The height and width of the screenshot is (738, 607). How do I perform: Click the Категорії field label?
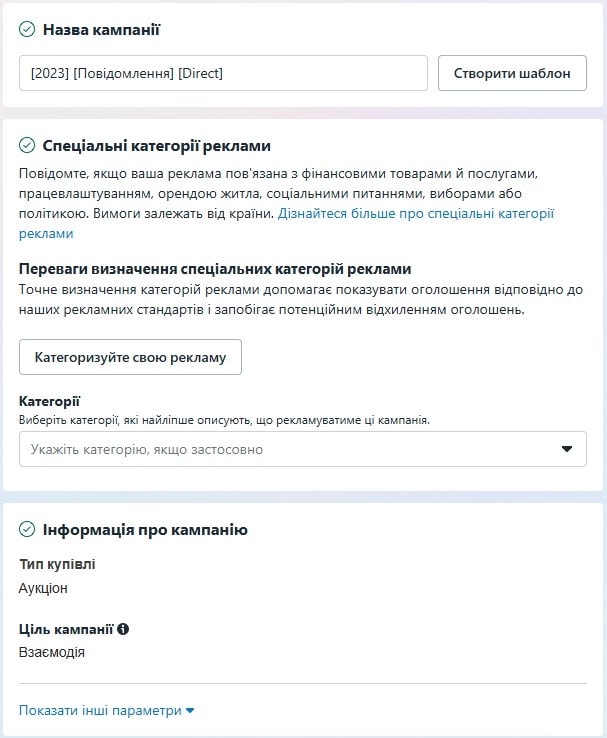49,401
